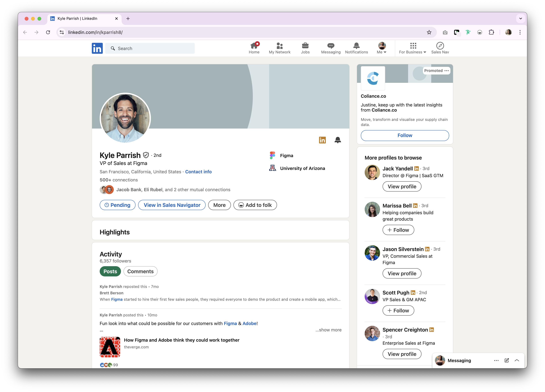This screenshot has height=392, width=545.
Task: Select the Posts activity tab
Action: click(110, 271)
